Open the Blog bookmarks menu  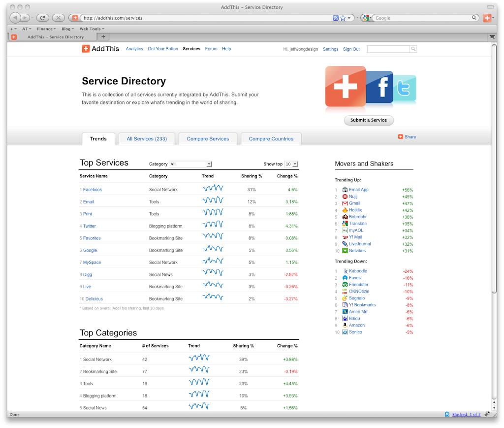click(x=68, y=29)
